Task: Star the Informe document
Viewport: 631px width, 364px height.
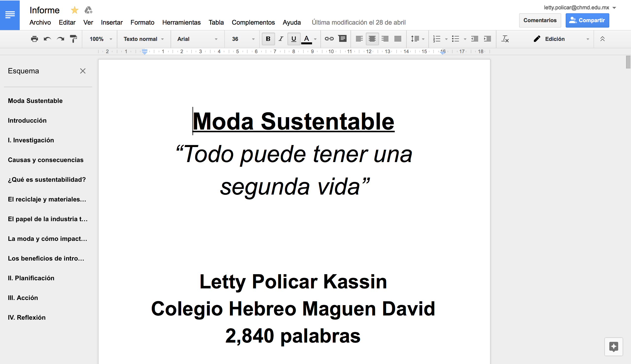Action: click(x=74, y=10)
